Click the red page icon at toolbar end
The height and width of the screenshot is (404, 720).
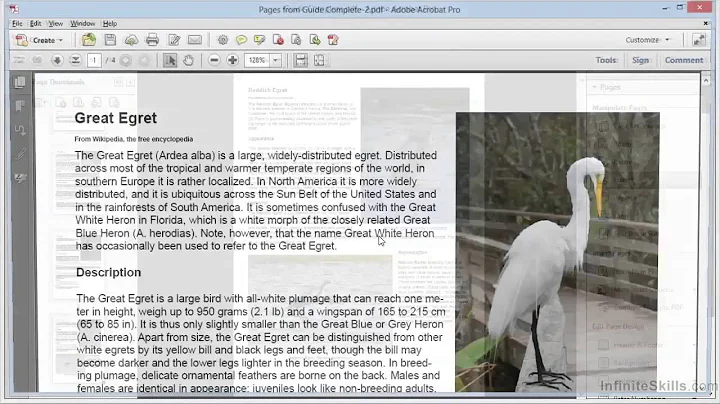[x=333, y=40]
